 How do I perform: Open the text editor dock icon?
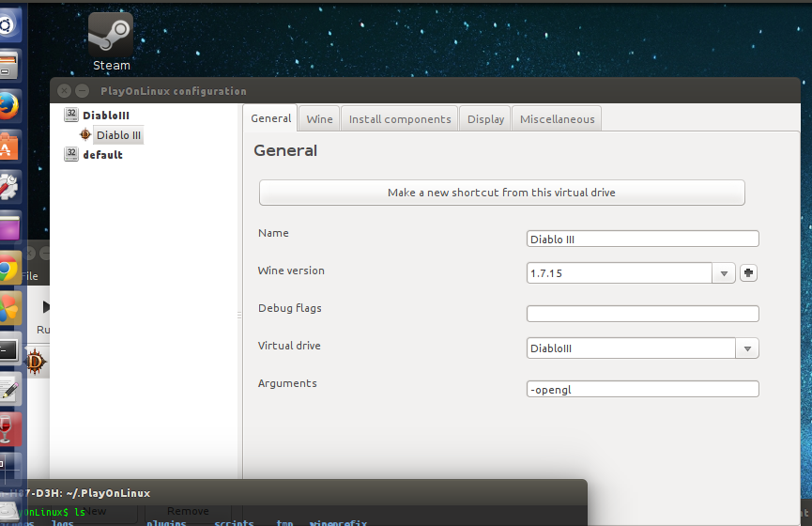click(8, 390)
